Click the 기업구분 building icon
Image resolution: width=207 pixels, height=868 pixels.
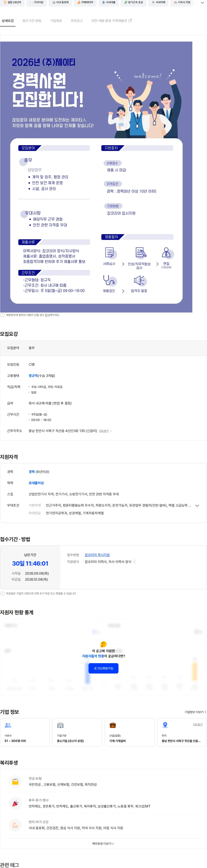tap(60, 725)
